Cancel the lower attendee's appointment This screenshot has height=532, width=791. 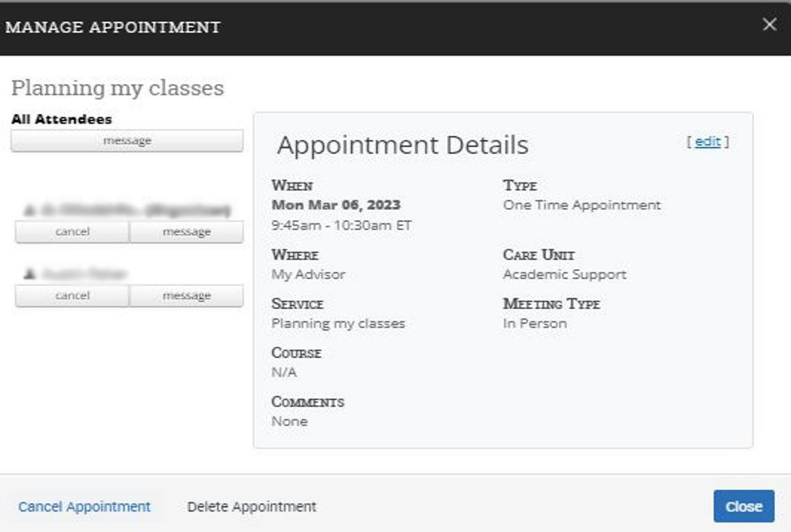72,296
